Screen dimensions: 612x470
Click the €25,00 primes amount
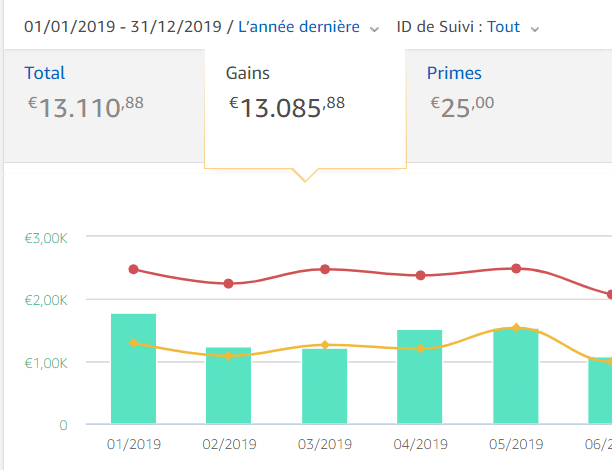462,107
